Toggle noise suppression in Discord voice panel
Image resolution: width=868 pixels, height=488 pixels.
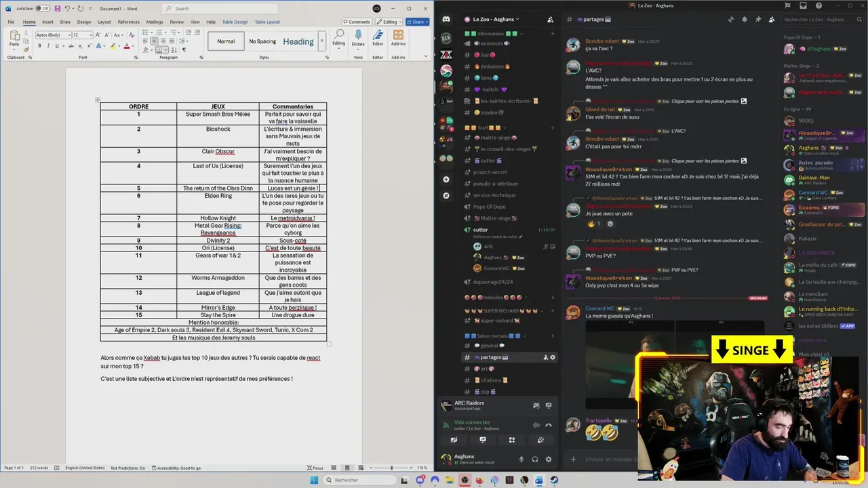pyautogui.click(x=536, y=425)
